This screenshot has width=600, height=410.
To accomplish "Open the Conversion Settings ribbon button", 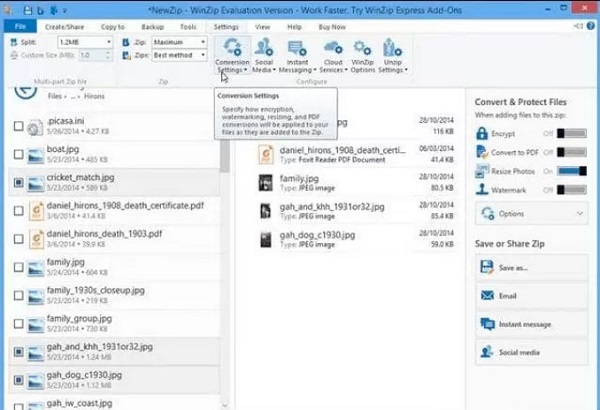I will (232, 56).
